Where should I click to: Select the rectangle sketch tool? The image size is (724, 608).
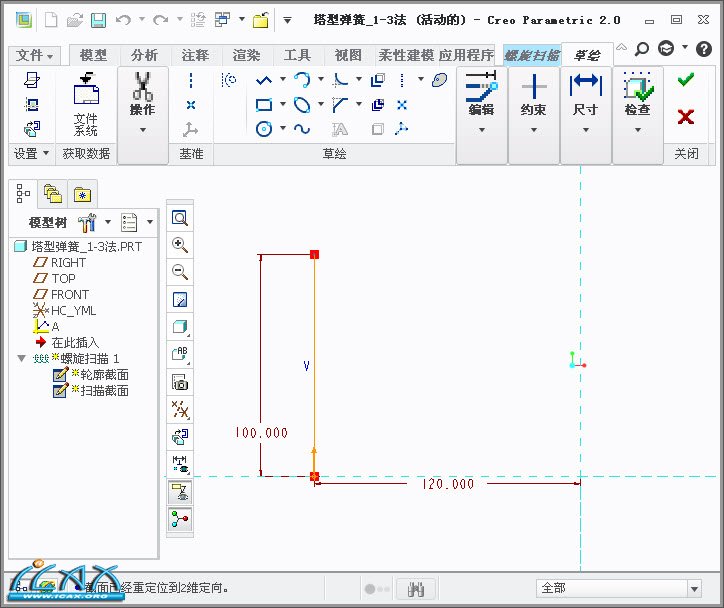point(264,104)
